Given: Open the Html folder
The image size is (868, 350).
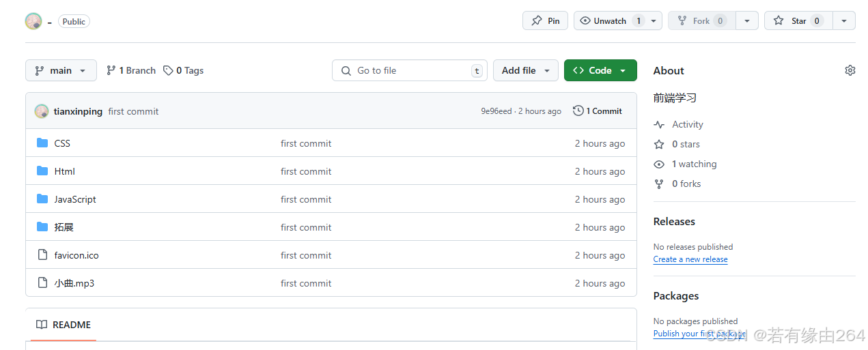Looking at the screenshot, I should pyautogui.click(x=65, y=171).
